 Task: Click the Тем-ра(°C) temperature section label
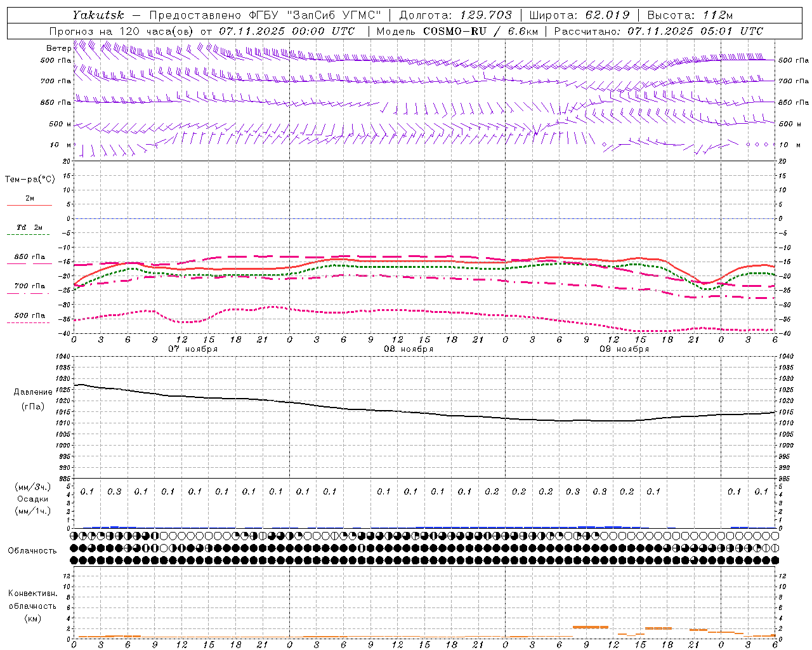tap(30, 179)
